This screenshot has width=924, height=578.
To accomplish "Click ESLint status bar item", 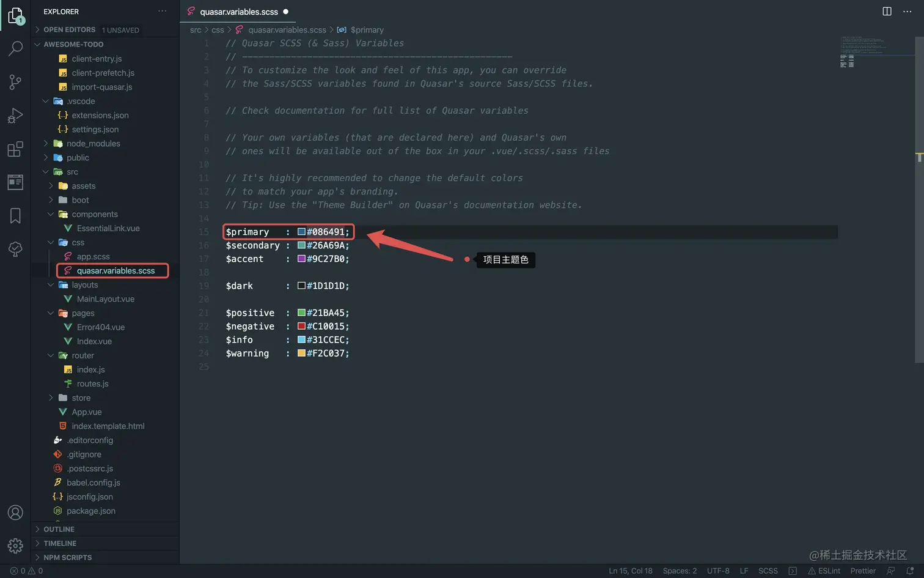I will (x=824, y=571).
